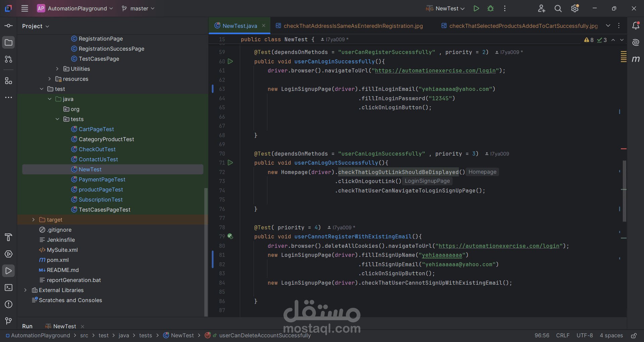Open line separator CRLF selector
The image size is (644, 342).
[x=562, y=335]
